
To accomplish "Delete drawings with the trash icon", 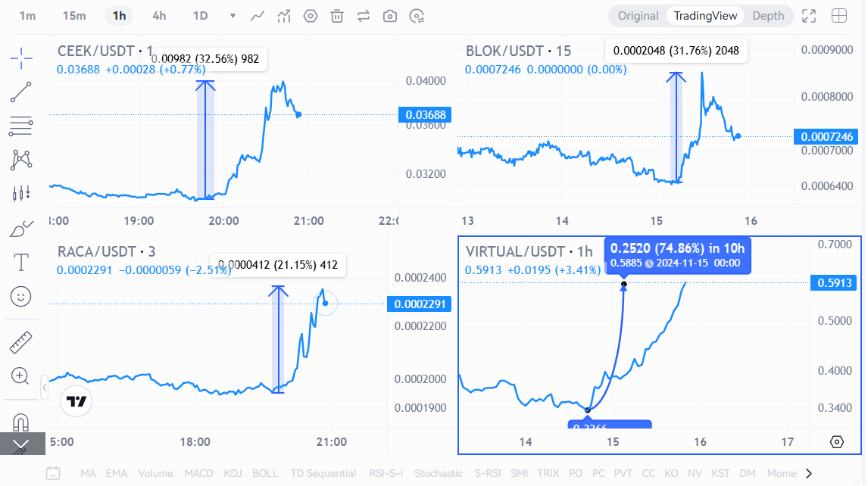I will tap(337, 16).
